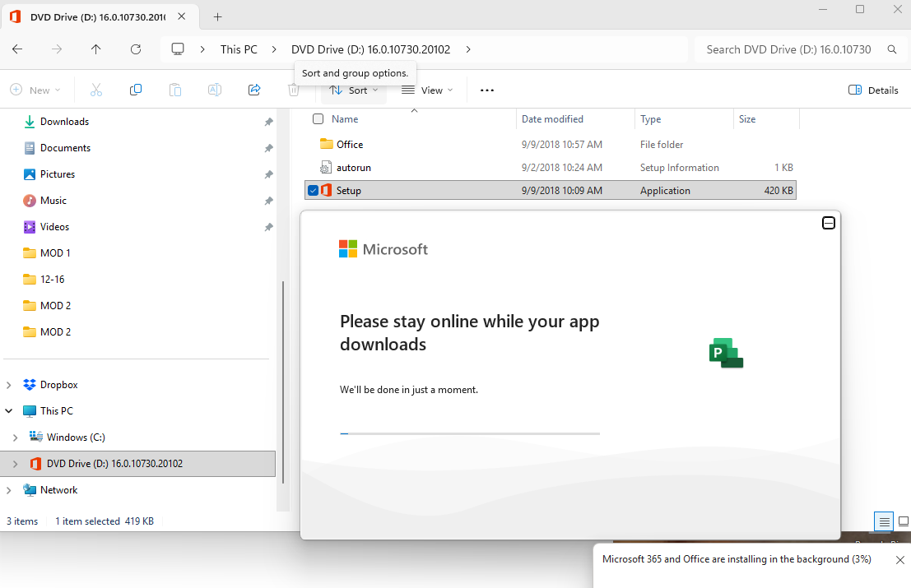This screenshot has width=911, height=588.
Task: Open the Sort dropdown
Action: point(354,90)
